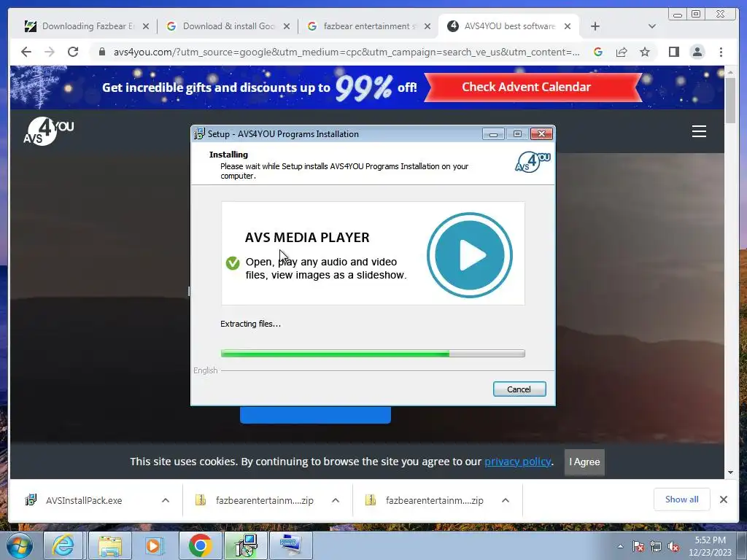Switch to the fazbear entertainment search tab
This screenshot has width=747, height=560.
coord(363,26)
